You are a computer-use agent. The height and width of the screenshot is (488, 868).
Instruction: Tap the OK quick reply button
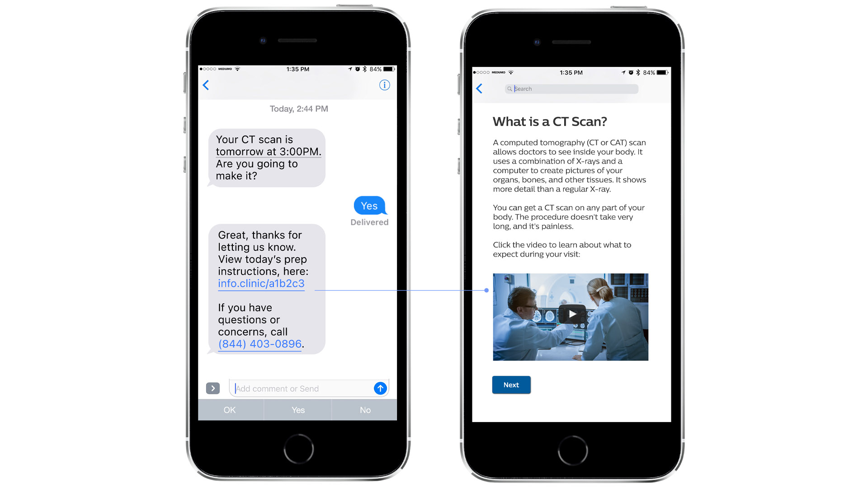coord(230,410)
